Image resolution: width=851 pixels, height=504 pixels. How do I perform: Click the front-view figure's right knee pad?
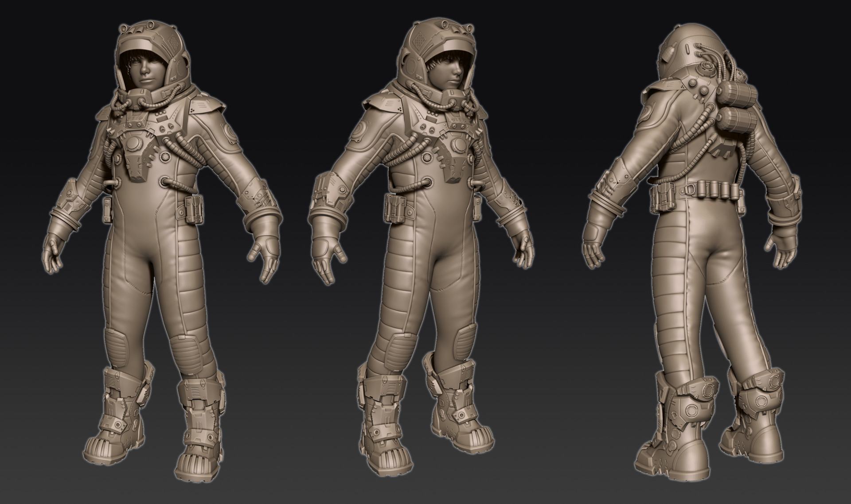pos(117,349)
